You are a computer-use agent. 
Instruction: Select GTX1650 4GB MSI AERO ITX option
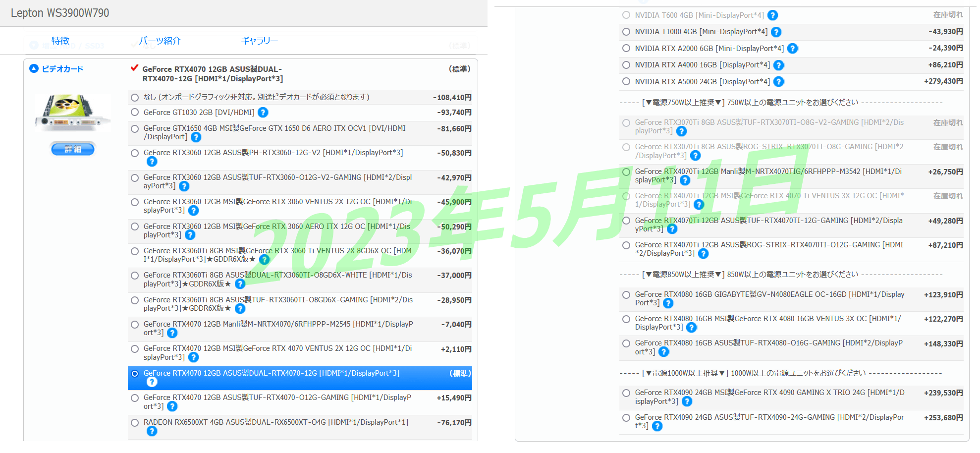pyautogui.click(x=135, y=129)
